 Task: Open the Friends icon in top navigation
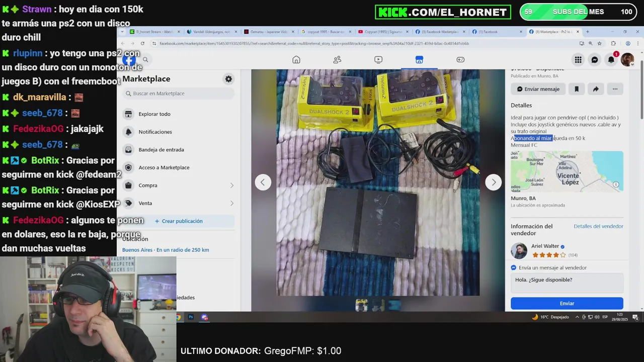click(337, 60)
